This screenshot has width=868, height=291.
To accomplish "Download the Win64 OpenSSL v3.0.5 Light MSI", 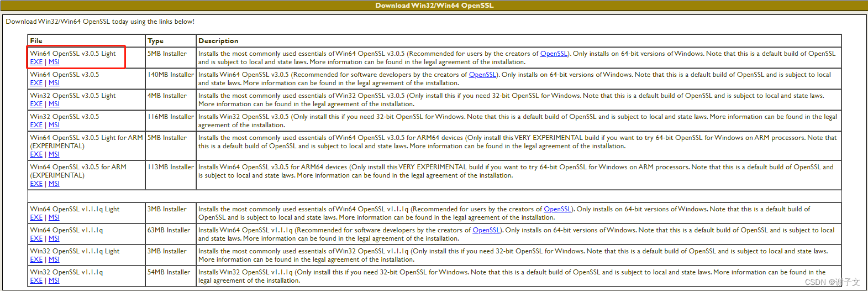I will (x=54, y=62).
